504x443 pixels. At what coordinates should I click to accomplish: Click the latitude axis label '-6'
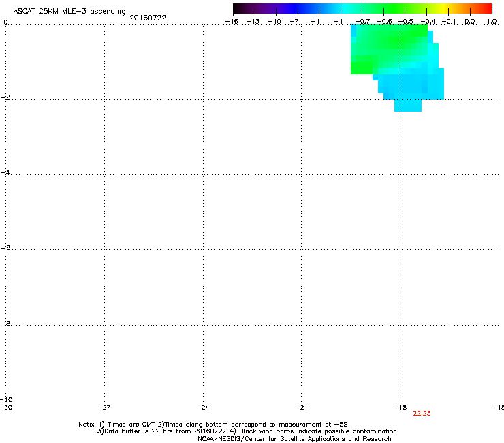coord(5,247)
